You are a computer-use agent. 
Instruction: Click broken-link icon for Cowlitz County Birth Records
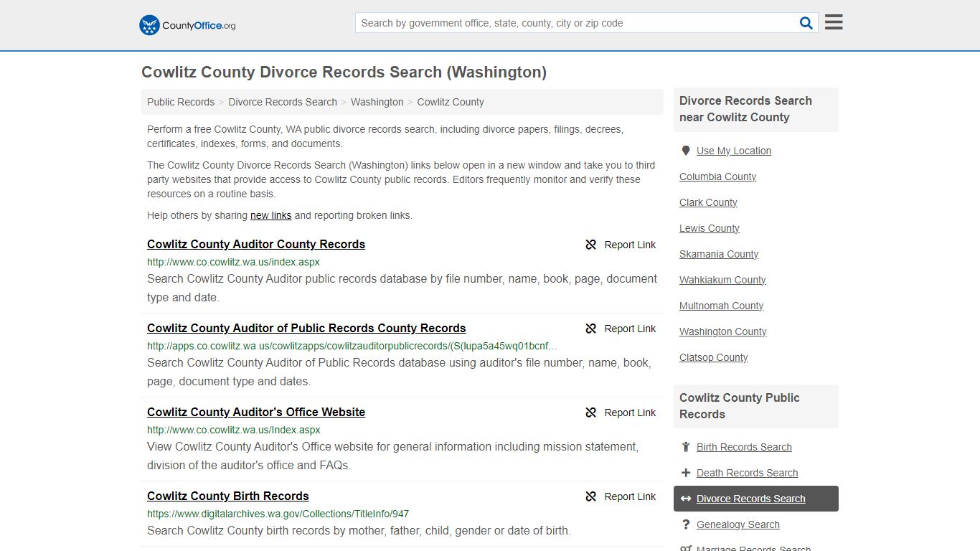tap(591, 496)
